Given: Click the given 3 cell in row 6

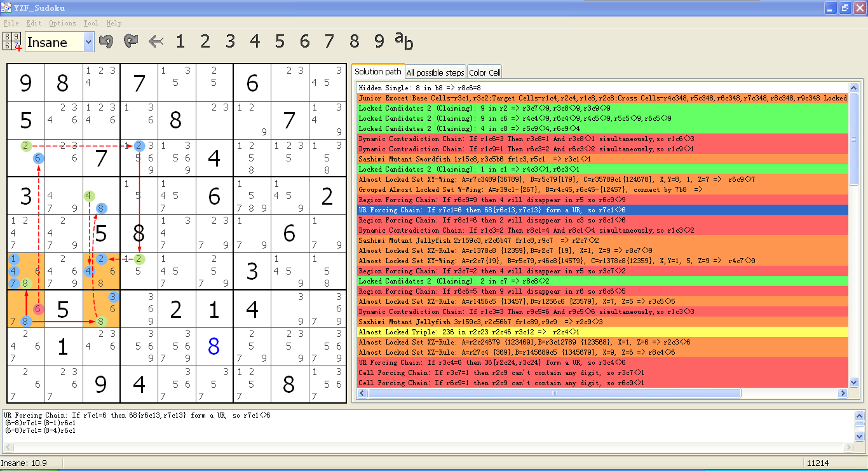Looking at the screenshot, I should coord(252,271).
